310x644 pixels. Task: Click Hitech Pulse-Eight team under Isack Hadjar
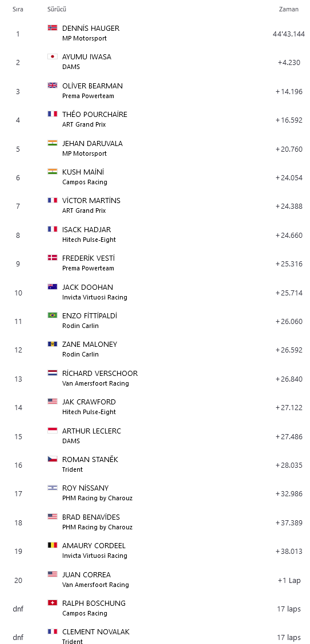(89, 240)
